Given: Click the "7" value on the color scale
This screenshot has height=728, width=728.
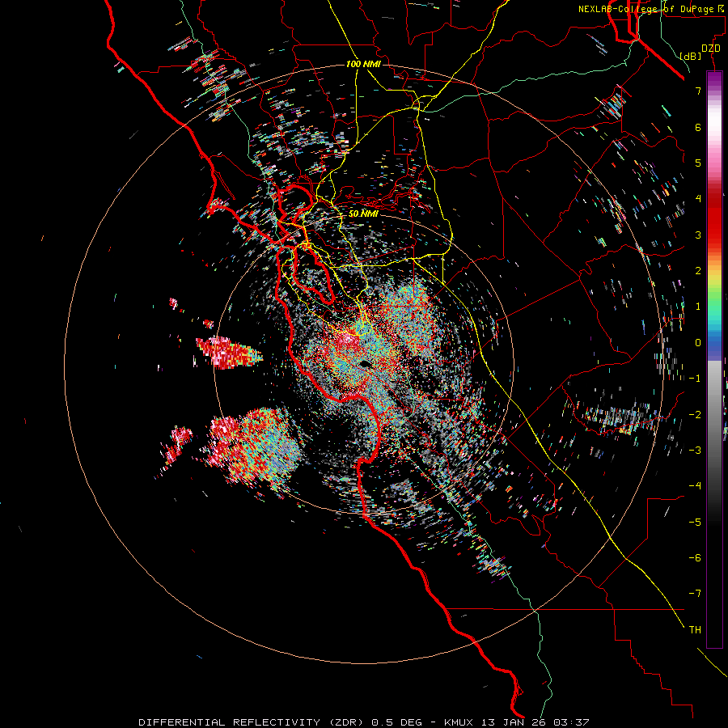Looking at the screenshot, I should pos(698,91).
